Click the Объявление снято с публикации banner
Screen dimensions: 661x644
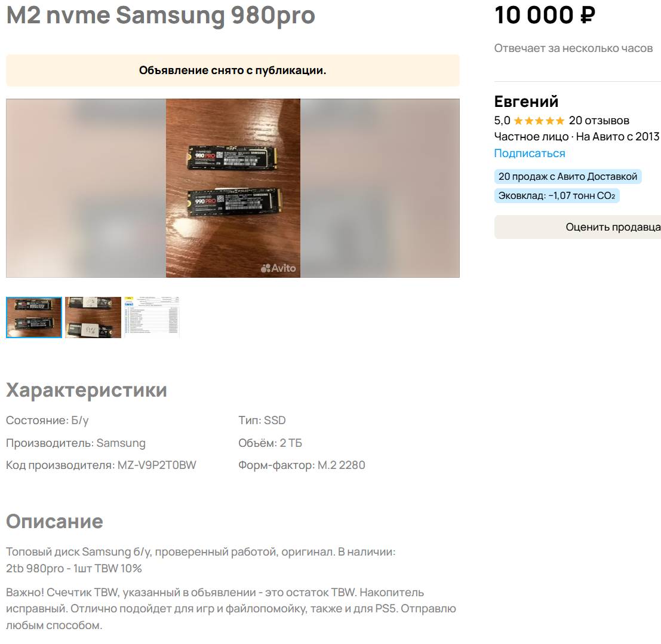(233, 70)
